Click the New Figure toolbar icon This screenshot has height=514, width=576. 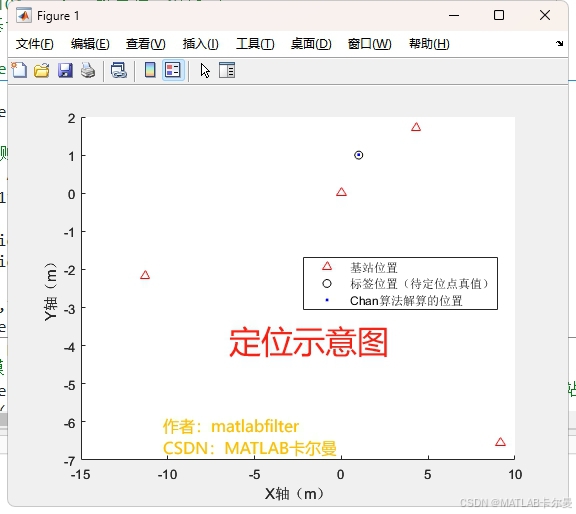point(19,70)
